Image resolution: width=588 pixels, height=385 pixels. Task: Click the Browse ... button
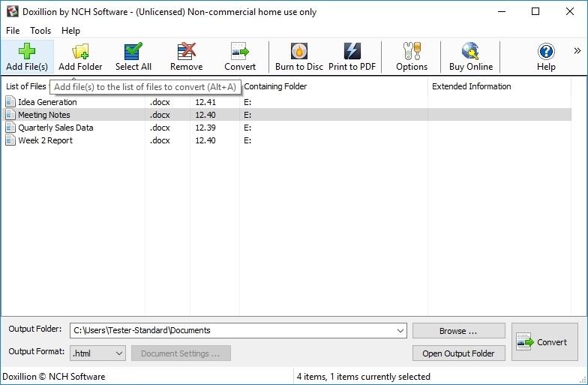(459, 331)
